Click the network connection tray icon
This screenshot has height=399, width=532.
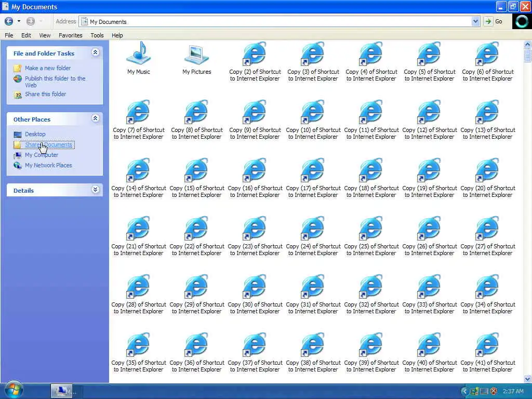tap(474, 391)
